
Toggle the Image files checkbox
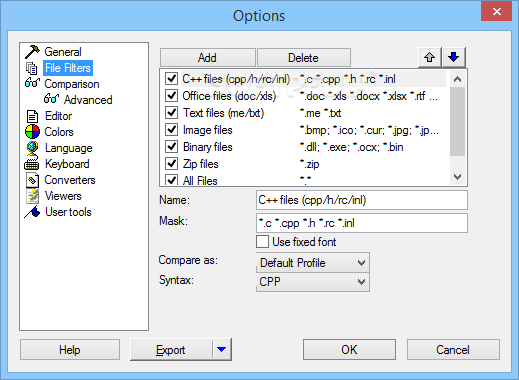tap(171, 130)
